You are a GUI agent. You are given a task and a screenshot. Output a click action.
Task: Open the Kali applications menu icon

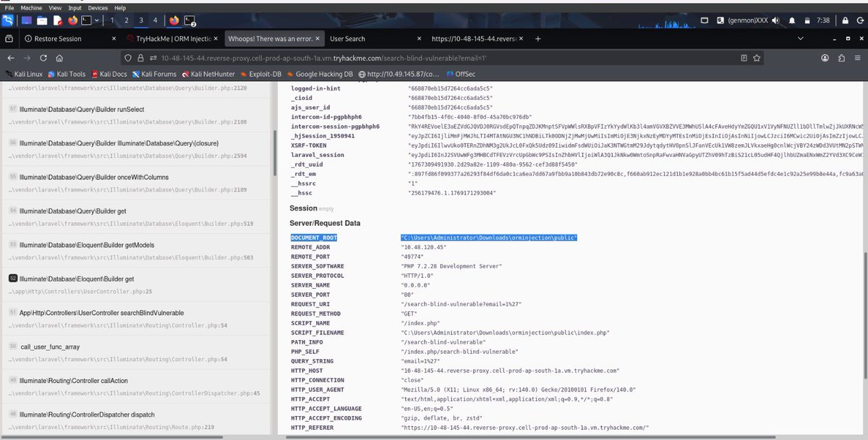point(7,20)
